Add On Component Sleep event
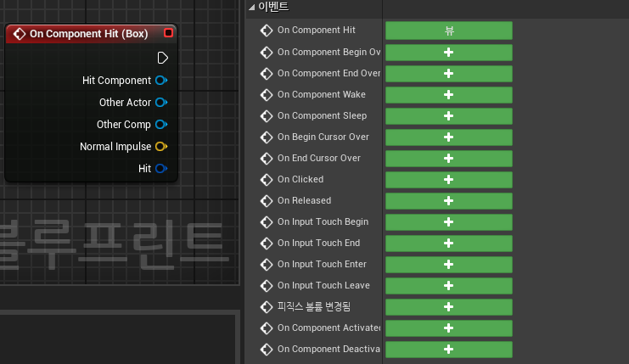Image resolution: width=629 pixels, height=364 pixels. click(x=449, y=116)
